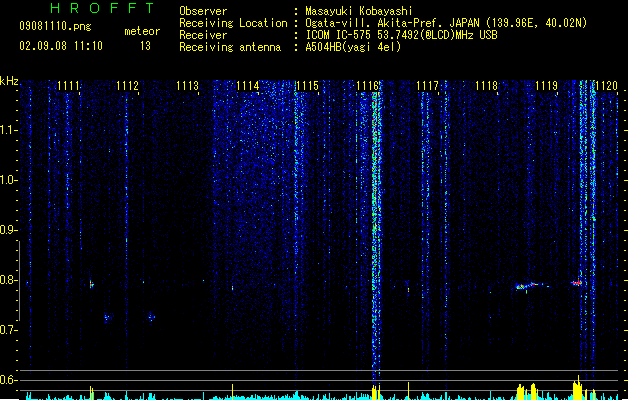Click the 1112 time marker

coord(127,86)
